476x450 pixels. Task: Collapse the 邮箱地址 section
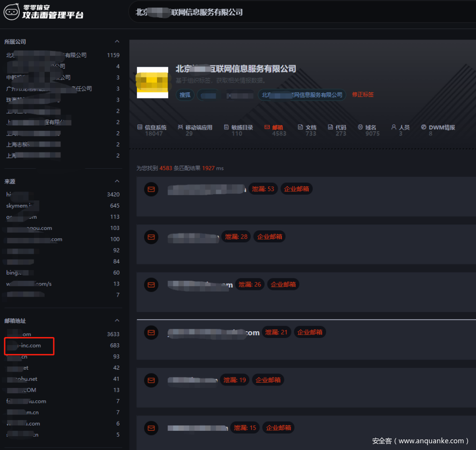coord(117,321)
